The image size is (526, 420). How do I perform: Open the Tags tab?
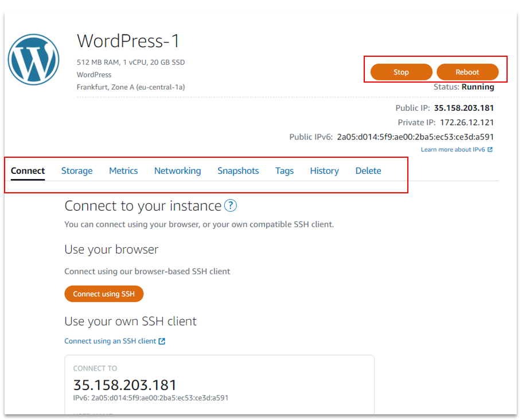click(285, 171)
